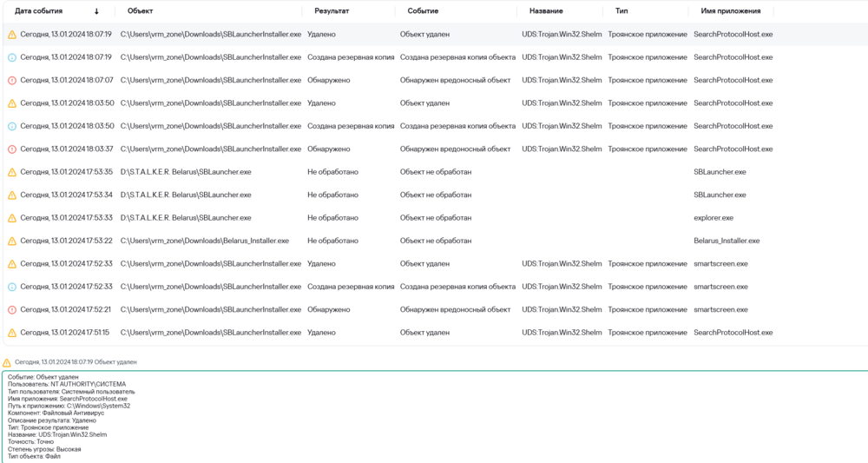Sort by 'Объект' column header
Image resolution: width=868 pixels, height=463 pixels.
point(140,11)
